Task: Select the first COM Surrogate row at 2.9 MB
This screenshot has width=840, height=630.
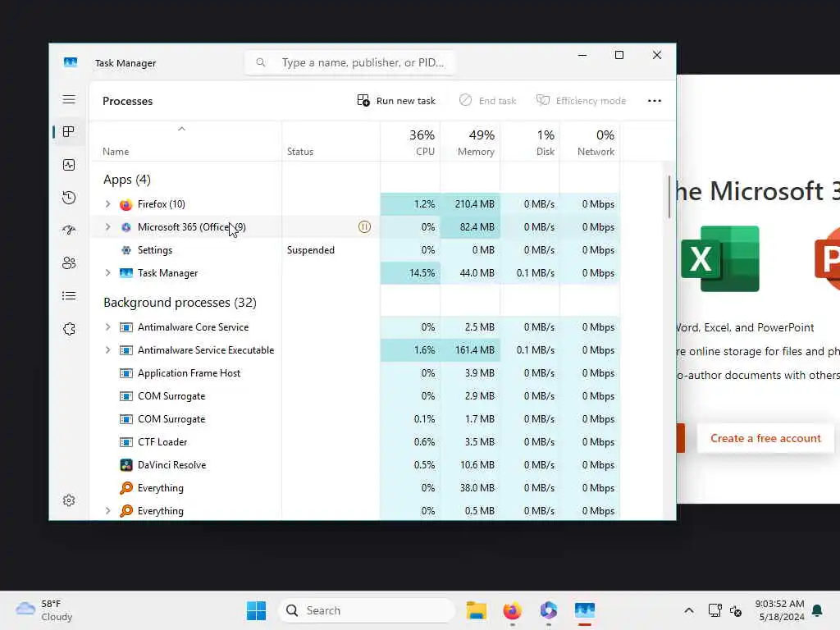Action: (x=355, y=396)
